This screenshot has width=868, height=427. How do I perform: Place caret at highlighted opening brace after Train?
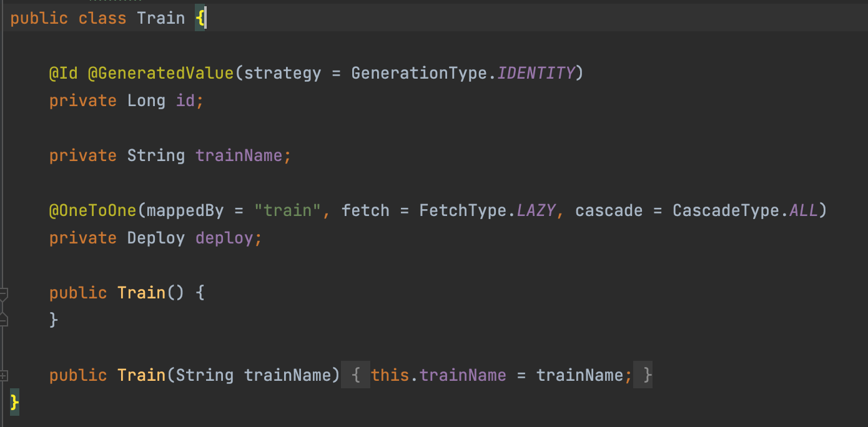click(200, 18)
